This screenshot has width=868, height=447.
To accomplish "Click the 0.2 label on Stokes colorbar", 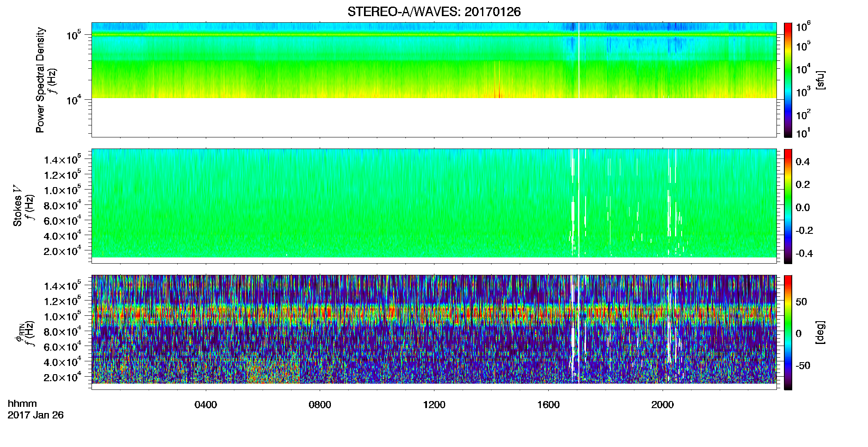I will 803,185.
